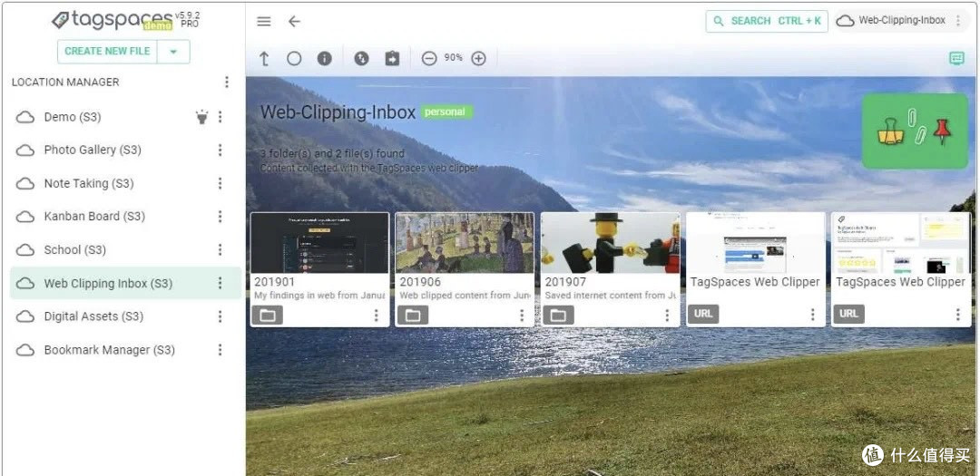This screenshot has width=980, height=476.
Task: Click the folder icon on 201907 card
Action: 558,315
